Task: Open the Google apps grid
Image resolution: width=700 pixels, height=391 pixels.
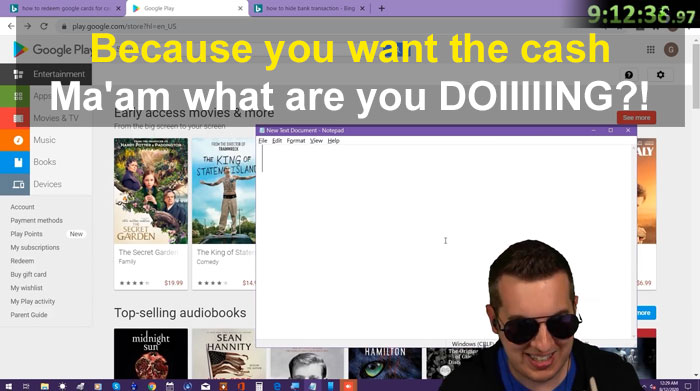Action: pyautogui.click(x=650, y=50)
